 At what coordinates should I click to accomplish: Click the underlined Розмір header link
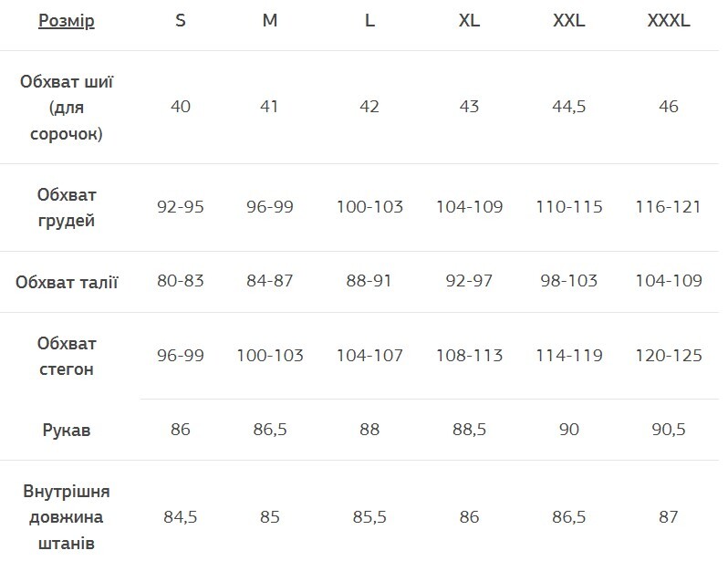pos(67,21)
